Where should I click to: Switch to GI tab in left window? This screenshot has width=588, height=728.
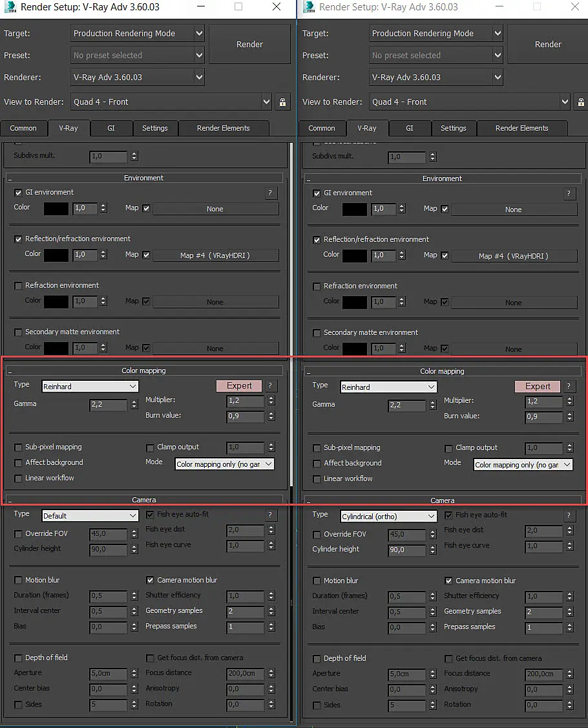point(111,128)
